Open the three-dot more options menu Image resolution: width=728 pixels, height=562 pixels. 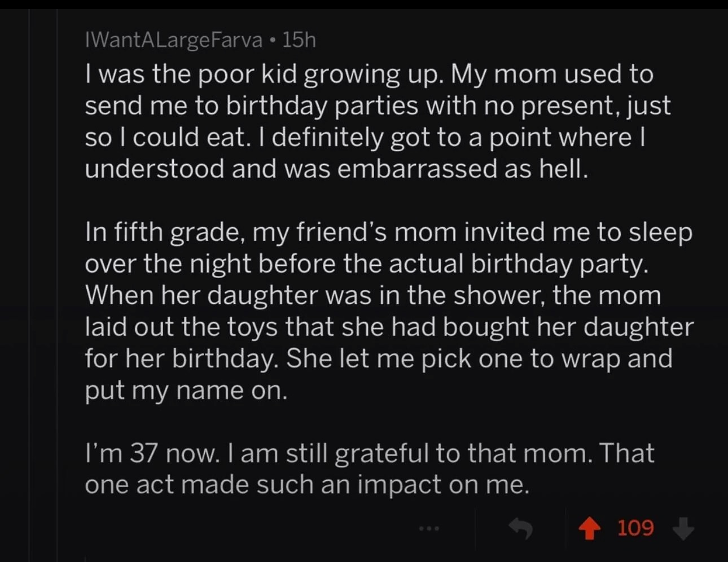pos(429,529)
